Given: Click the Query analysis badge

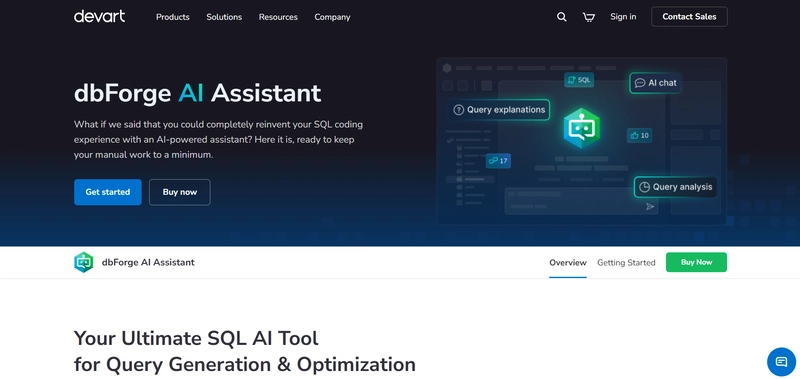Looking at the screenshot, I should 676,187.
